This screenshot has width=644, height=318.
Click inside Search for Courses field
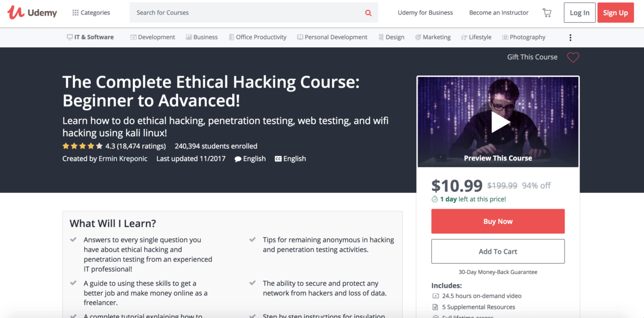pos(247,13)
